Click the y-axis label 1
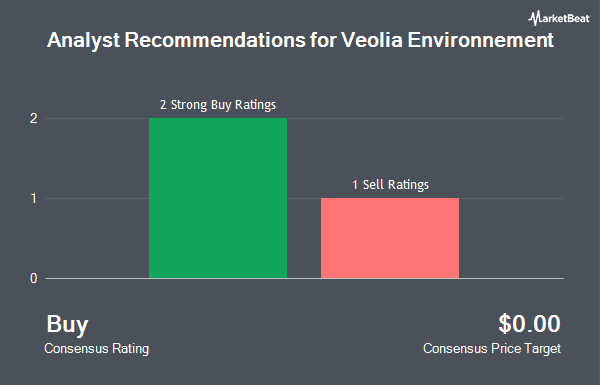Viewport: 600px width, 385px height. point(34,198)
